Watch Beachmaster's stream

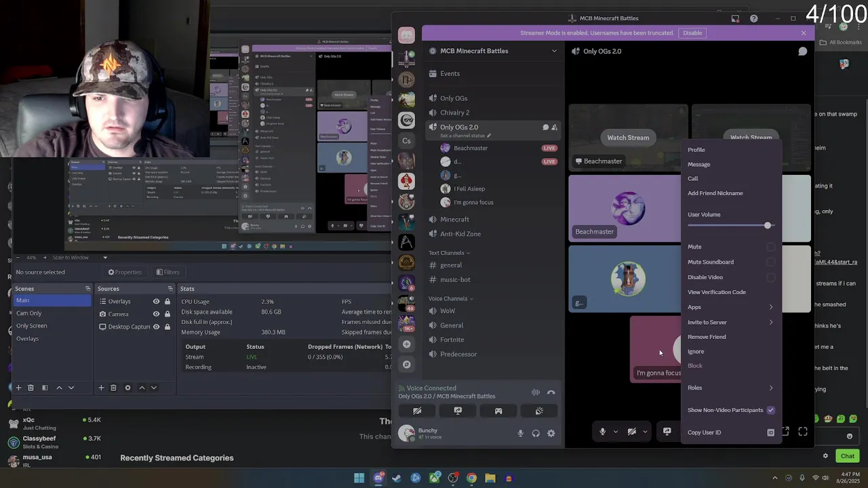(x=628, y=138)
